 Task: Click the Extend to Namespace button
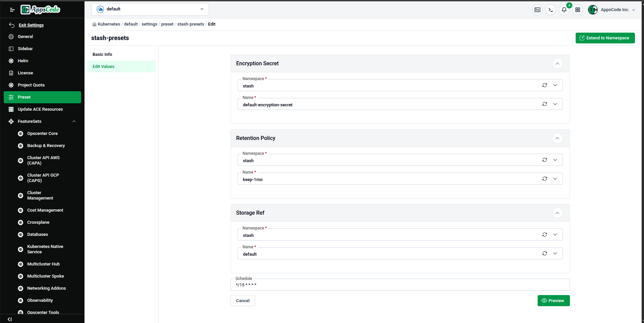[605, 38]
